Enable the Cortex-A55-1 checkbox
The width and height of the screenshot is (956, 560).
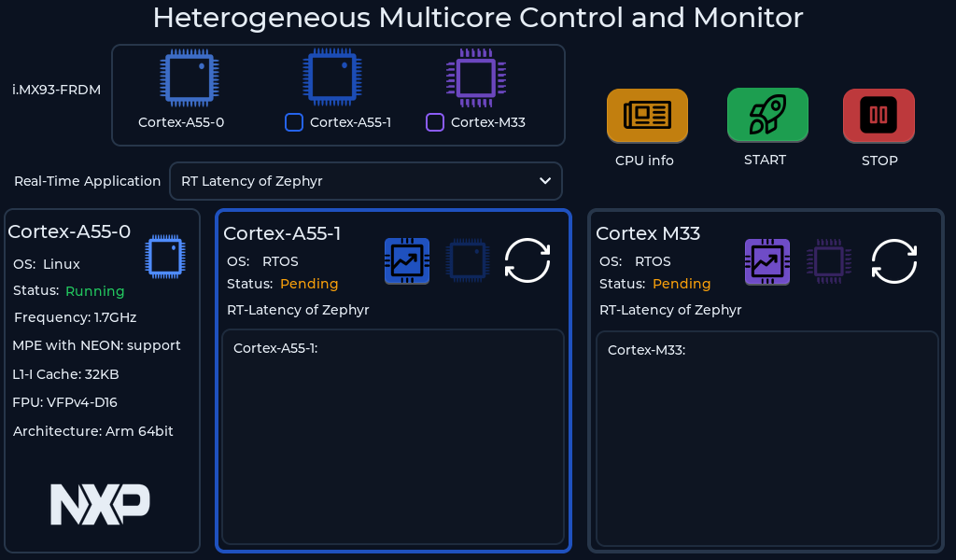pos(294,122)
